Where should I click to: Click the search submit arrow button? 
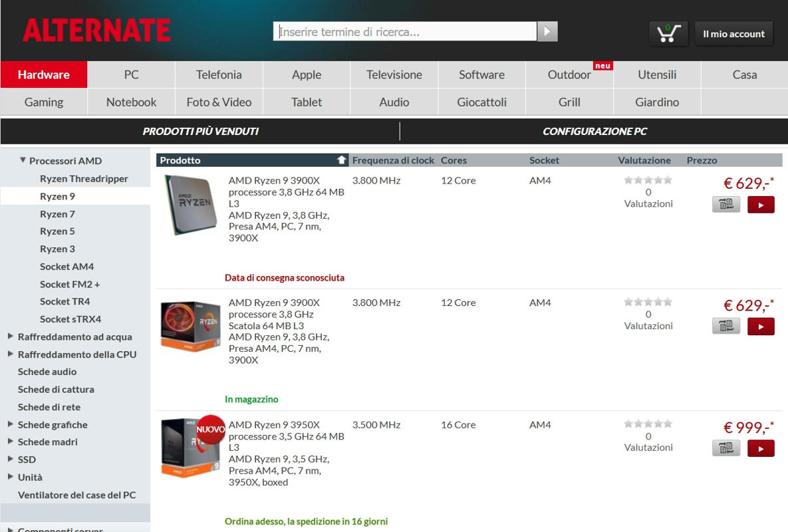547,32
